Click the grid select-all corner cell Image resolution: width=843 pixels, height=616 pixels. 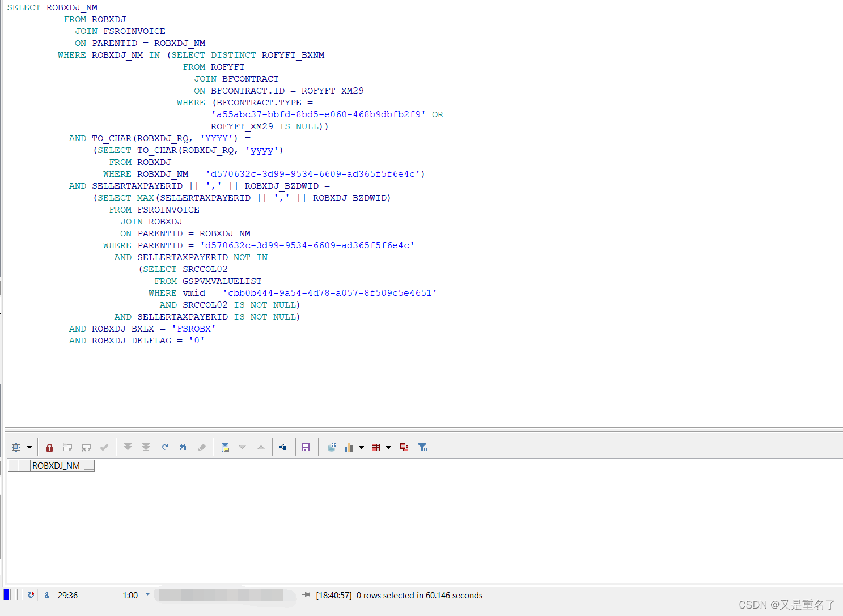point(12,466)
